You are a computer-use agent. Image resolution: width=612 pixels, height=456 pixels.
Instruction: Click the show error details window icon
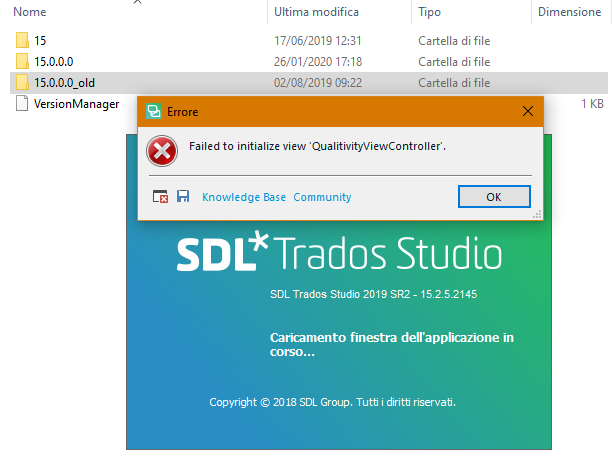160,196
